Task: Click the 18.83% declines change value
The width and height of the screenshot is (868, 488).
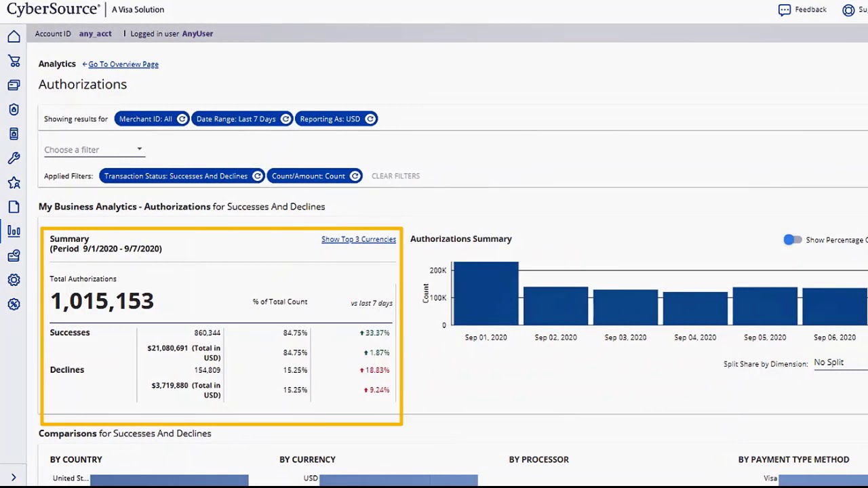Action: 374,370
